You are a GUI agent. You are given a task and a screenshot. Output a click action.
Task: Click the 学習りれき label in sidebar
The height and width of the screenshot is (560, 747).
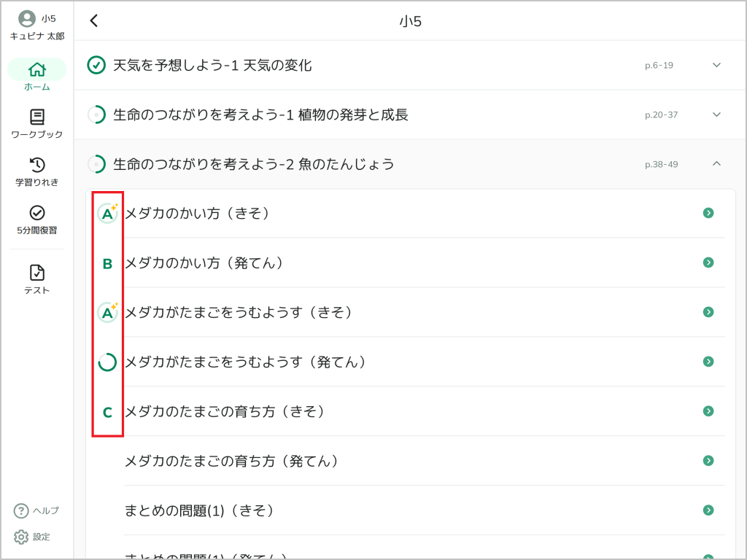[x=37, y=182]
